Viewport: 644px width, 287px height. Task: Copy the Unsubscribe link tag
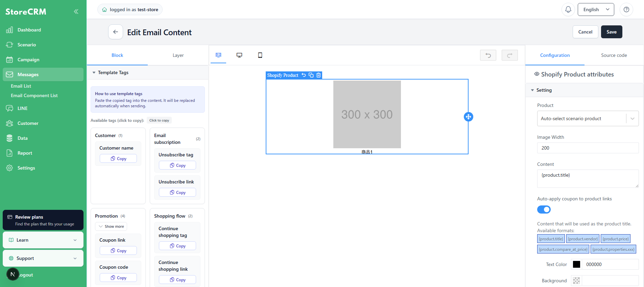point(177,192)
